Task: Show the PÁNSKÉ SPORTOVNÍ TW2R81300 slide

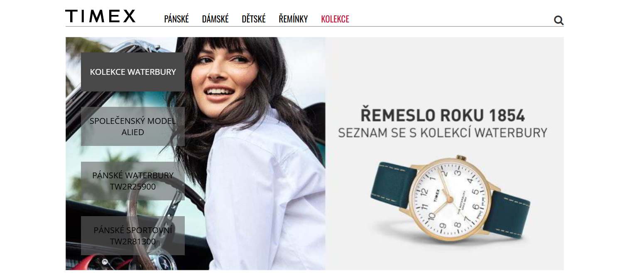Action: click(133, 236)
